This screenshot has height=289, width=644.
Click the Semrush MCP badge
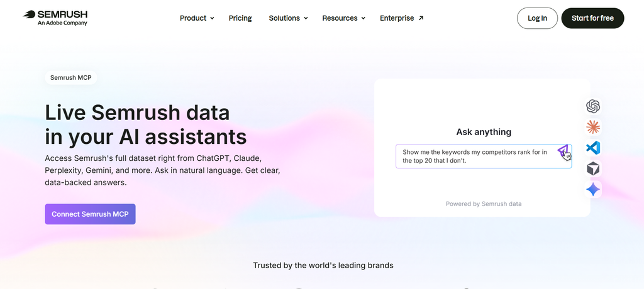coord(70,77)
